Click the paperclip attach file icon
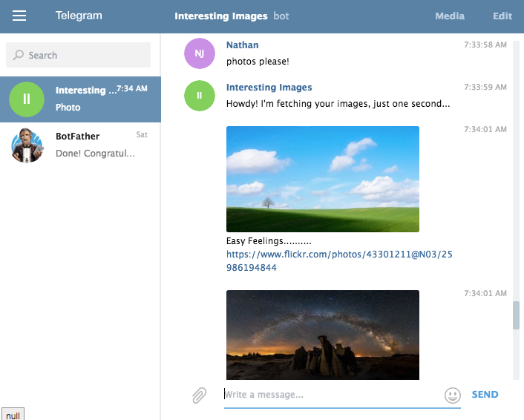This screenshot has width=524, height=420. tap(199, 396)
